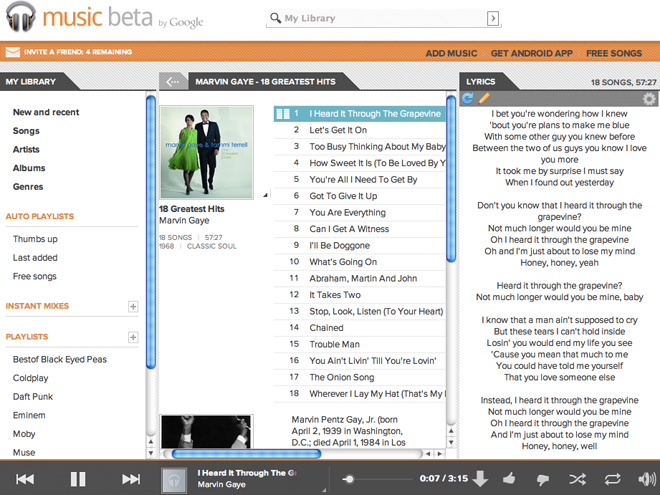Click the track list vertical scrollbar thumb
This screenshot has height=495, width=660.
(x=451, y=178)
